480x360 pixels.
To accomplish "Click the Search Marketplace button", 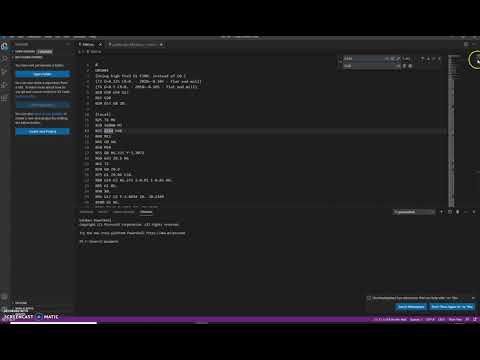I will click(x=411, y=307).
